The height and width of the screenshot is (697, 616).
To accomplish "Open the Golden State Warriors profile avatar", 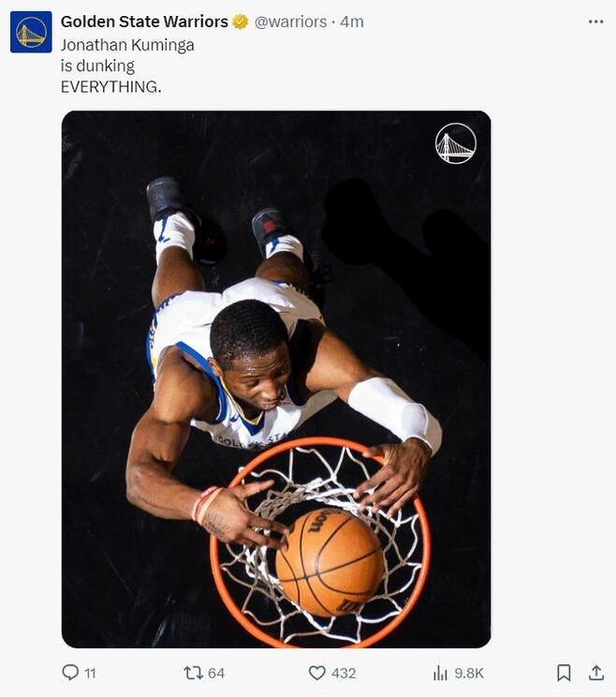I will pyautogui.click(x=31, y=32).
